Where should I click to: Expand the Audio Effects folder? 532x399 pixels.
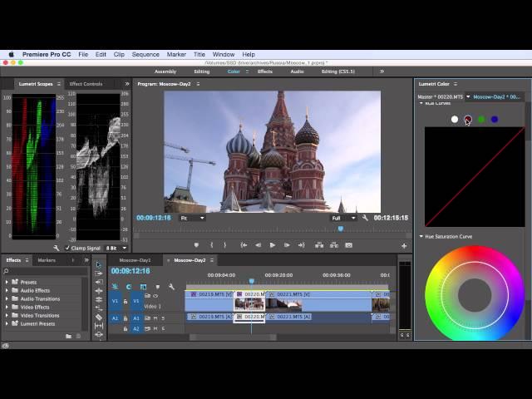pyautogui.click(x=7, y=290)
